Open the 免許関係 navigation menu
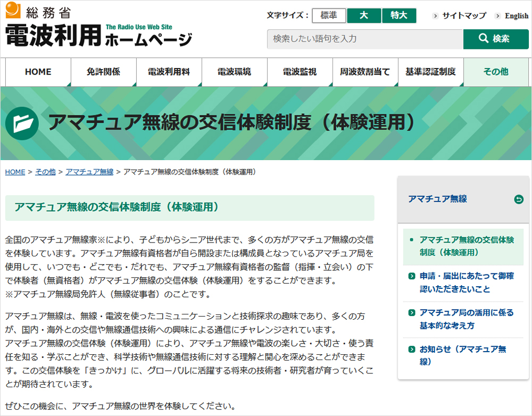532x416 pixels. pyautogui.click(x=103, y=72)
